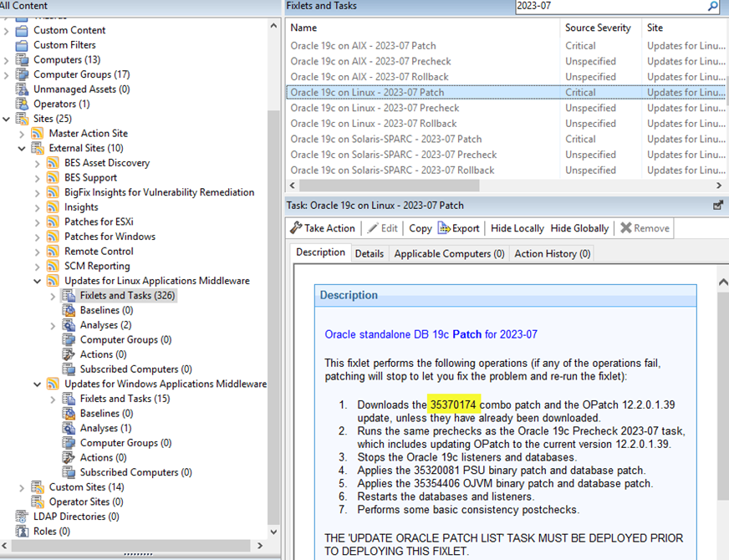
Task: Expand the Custom Sites (14) node
Action: (x=22, y=487)
